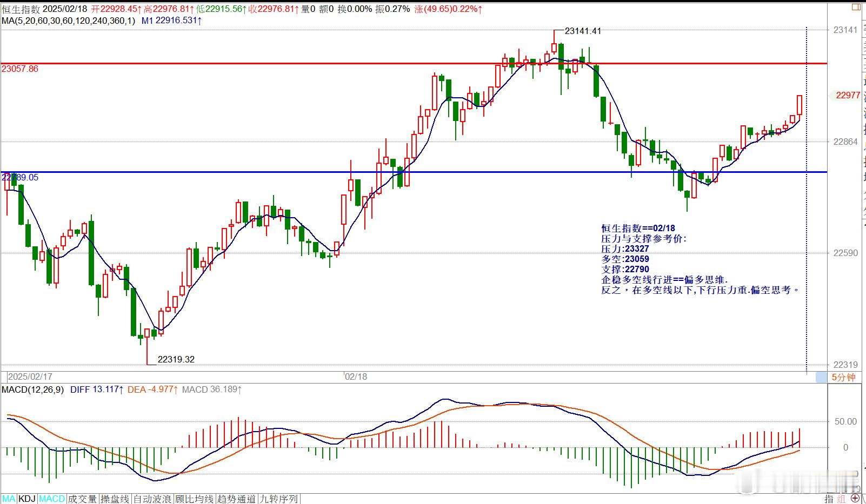
Task: Click the 支撑:22790 annotation line
Action: [625, 270]
